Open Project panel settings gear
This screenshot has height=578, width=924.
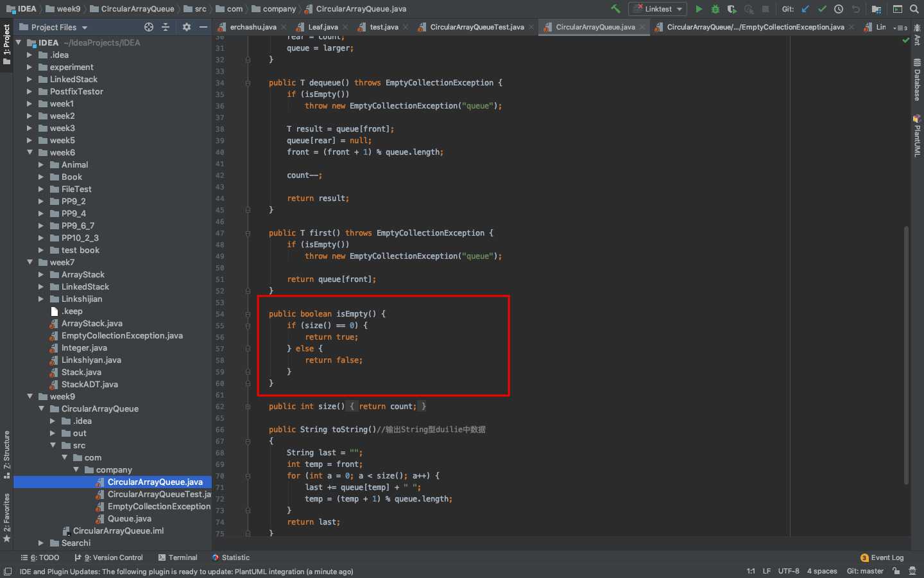pyautogui.click(x=187, y=27)
